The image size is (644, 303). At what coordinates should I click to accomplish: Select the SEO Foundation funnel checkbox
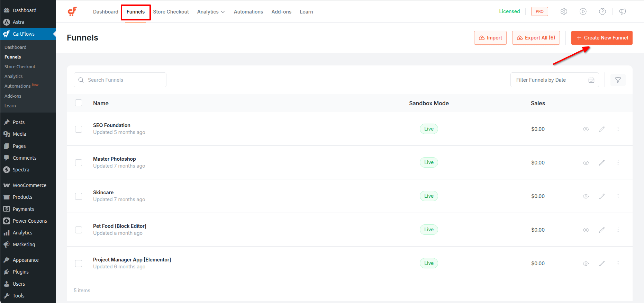[x=79, y=129]
